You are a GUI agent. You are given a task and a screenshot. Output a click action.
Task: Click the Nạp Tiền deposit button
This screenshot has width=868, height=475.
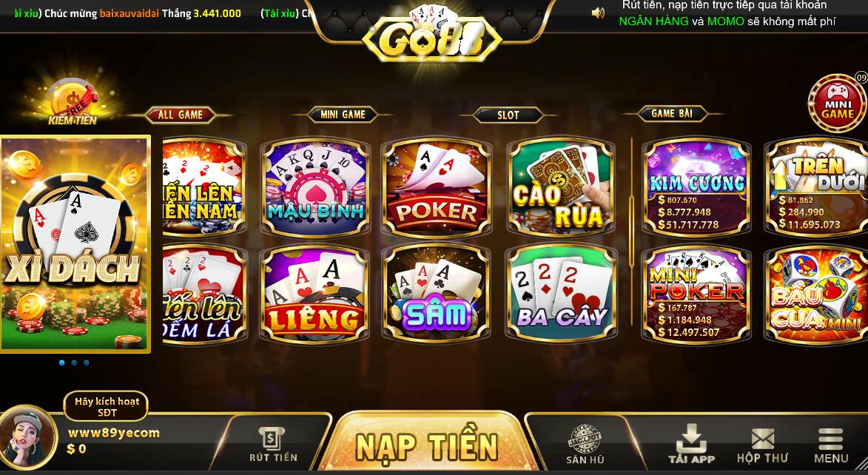pyautogui.click(x=426, y=446)
